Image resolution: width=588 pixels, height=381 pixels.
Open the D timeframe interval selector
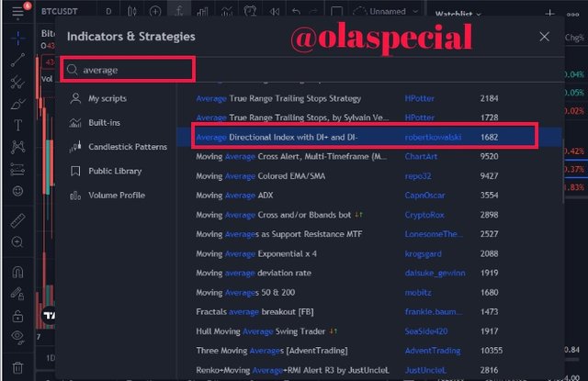[x=108, y=12]
